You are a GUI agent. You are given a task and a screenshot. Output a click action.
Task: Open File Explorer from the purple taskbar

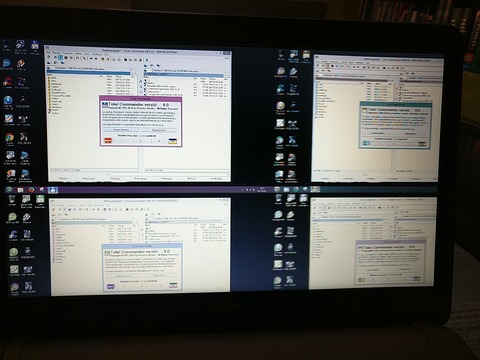click(20, 190)
